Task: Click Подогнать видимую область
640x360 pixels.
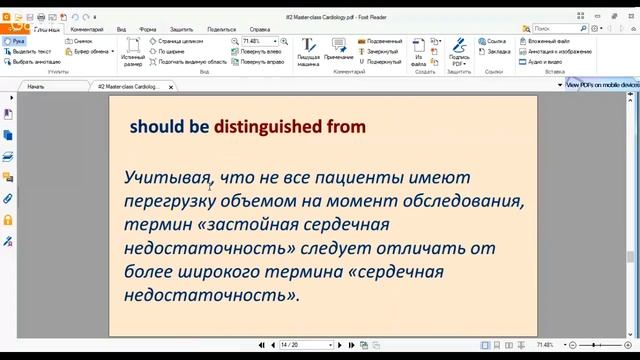Action: pyautogui.click(x=188, y=62)
